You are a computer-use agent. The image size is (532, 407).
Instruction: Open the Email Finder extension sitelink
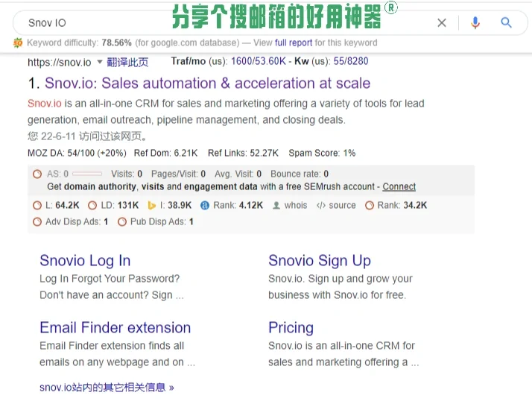pos(115,327)
